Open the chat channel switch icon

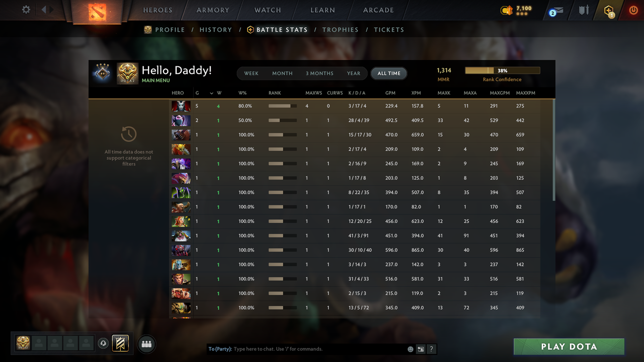tap(421, 349)
